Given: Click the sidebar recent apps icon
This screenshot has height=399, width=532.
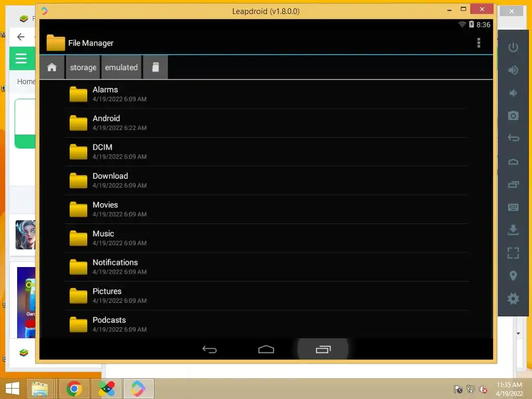Looking at the screenshot, I should point(513,184).
